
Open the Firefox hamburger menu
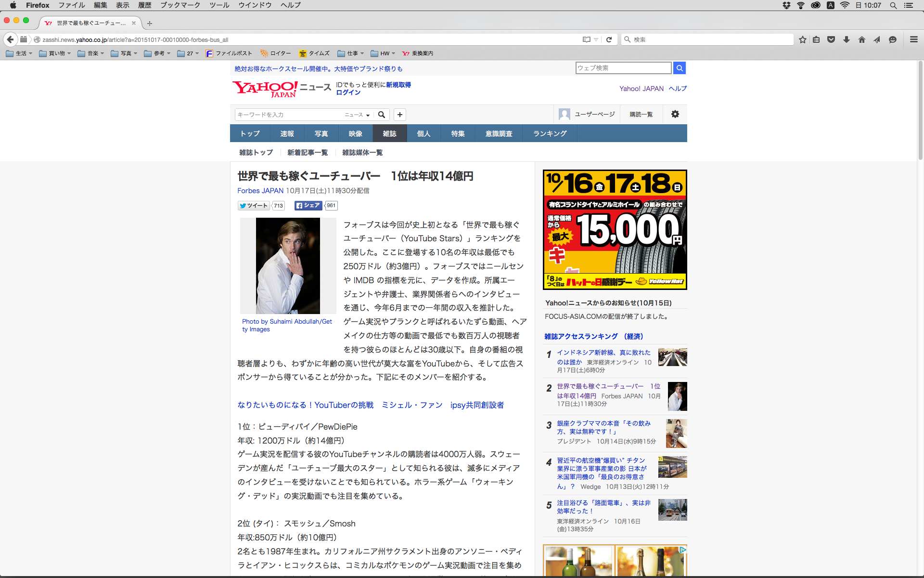913,39
